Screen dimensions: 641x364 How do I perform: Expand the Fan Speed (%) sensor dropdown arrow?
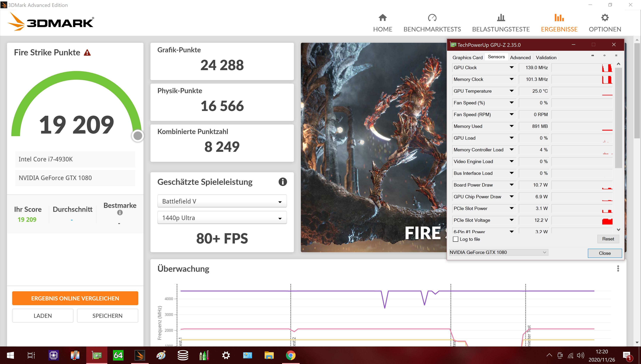[511, 103]
